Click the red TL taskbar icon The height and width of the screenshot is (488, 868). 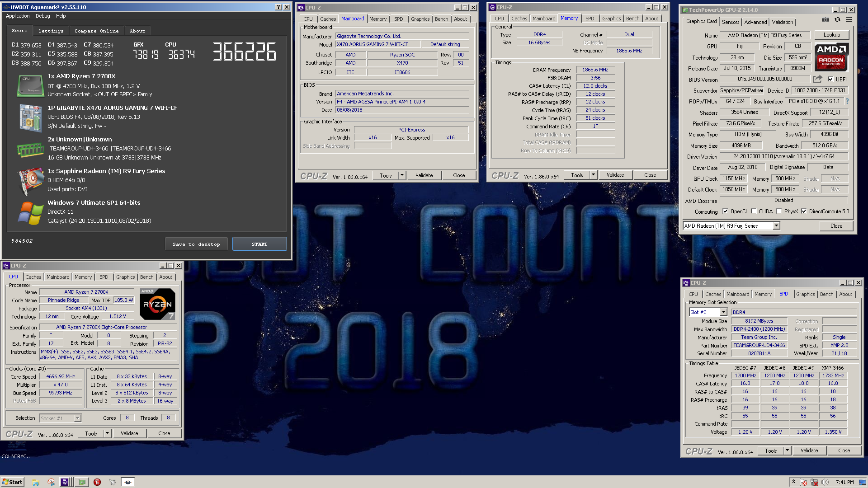(x=97, y=482)
